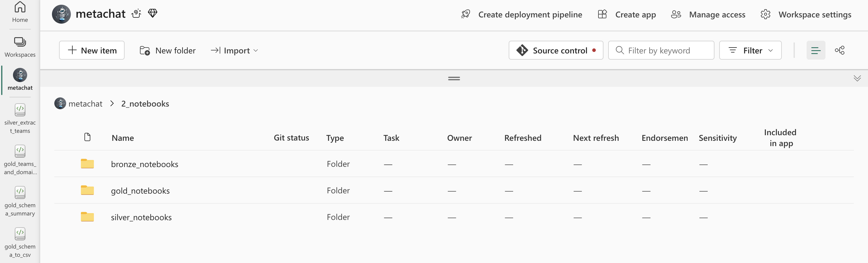Click the New item button
The image size is (868, 263).
coord(92,50)
